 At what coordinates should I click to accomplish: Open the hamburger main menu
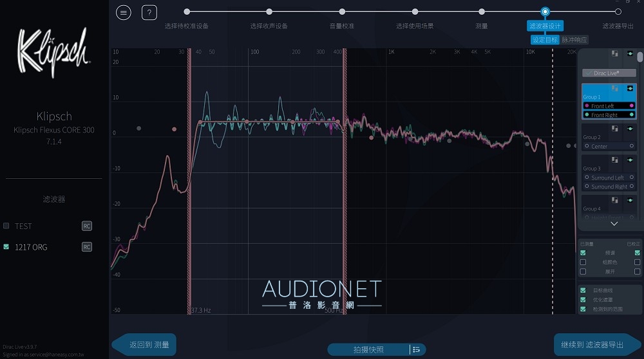(123, 13)
